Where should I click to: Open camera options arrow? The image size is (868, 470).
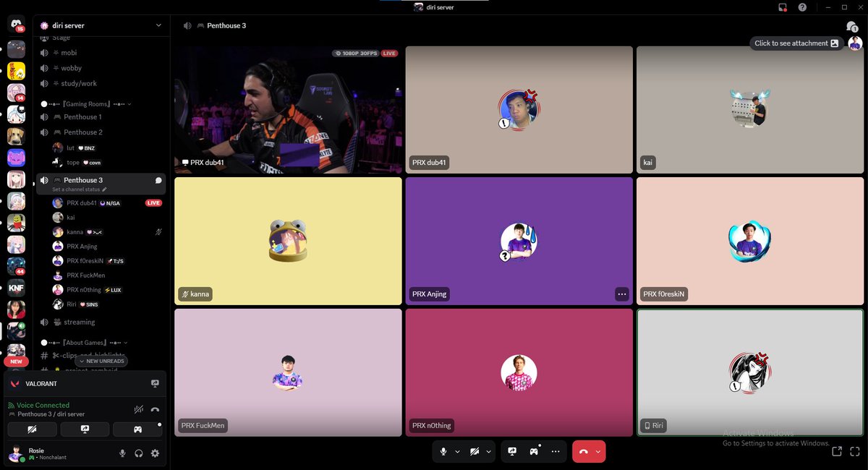point(488,451)
